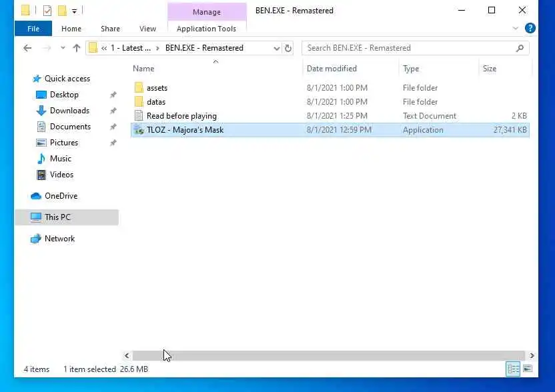
Task: Open Downloads in the navigation pane
Action: (x=69, y=111)
